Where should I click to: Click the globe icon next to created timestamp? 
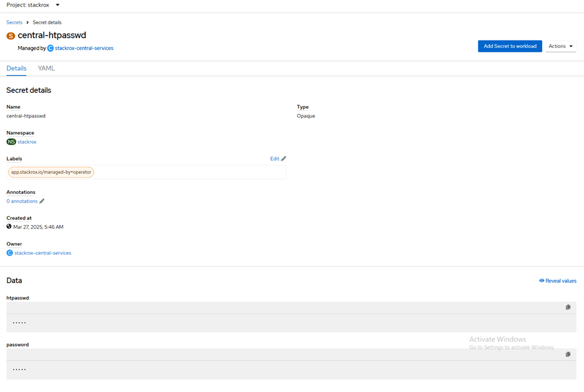point(9,226)
